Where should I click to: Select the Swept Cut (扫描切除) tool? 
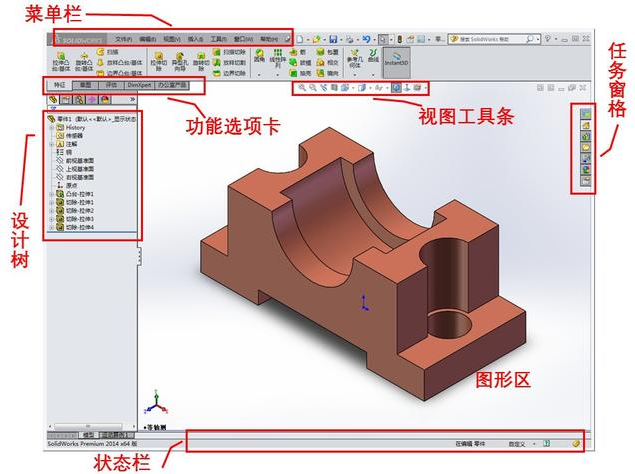pyautogui.click(x=229, y=52)
